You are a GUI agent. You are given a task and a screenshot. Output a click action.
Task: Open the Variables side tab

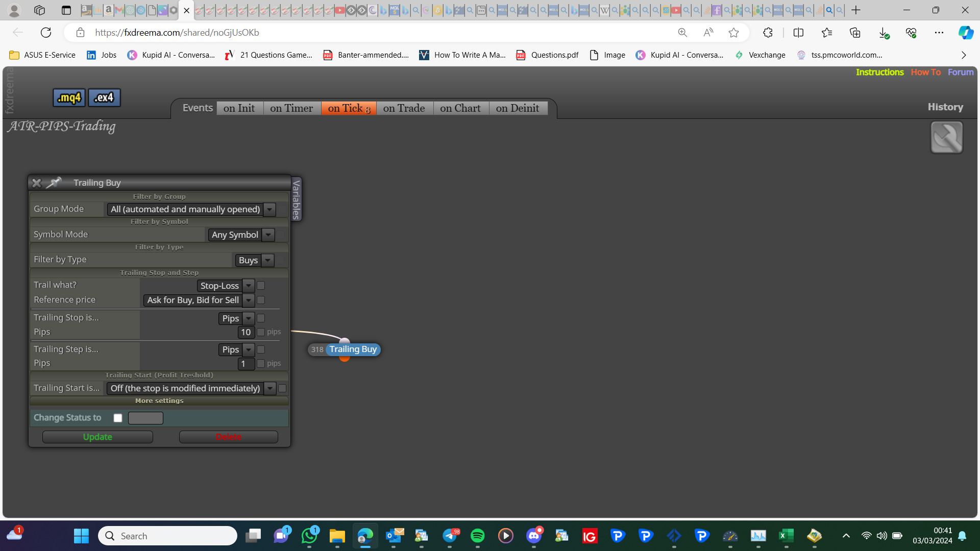click(296, 199)
